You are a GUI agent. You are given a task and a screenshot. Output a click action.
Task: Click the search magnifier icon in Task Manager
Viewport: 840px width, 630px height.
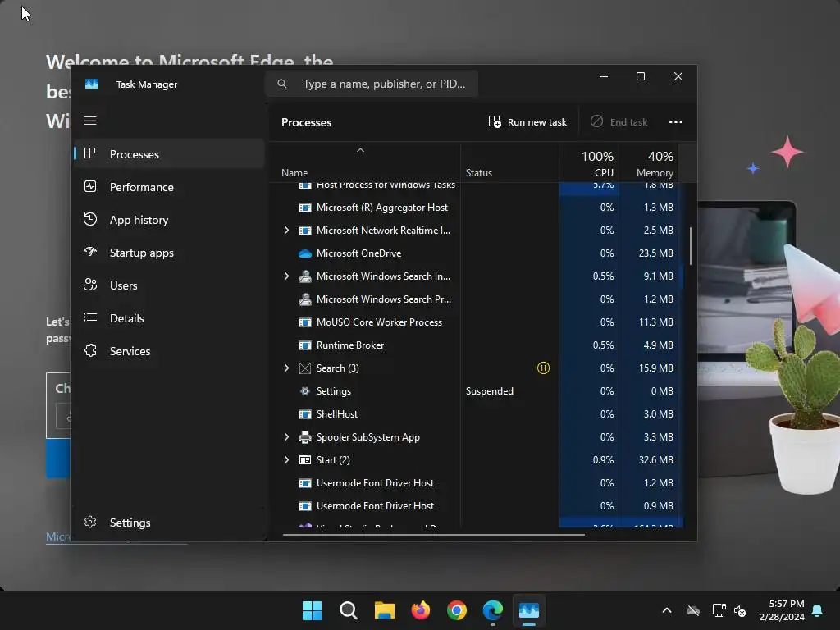point(282,84)
